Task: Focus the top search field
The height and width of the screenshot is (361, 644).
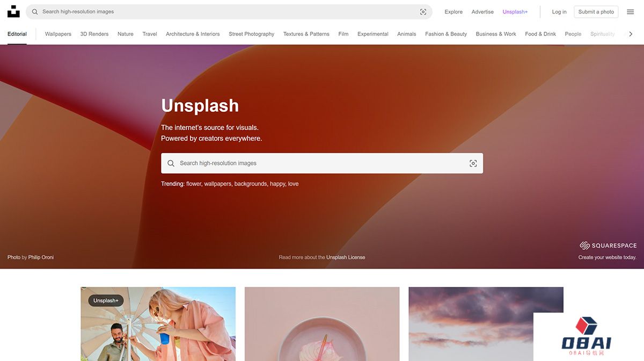Action: pyautogui.click(x=229, y=12)
